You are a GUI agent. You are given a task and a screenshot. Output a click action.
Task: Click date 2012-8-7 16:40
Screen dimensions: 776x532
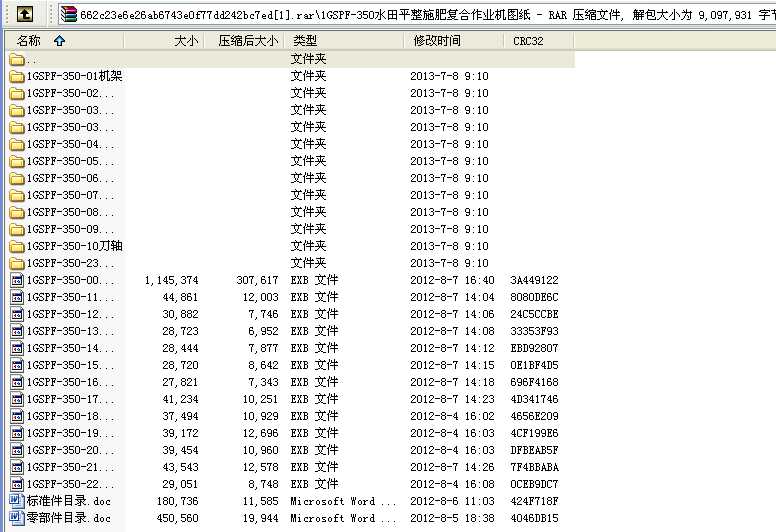click(x=452, y=281)
